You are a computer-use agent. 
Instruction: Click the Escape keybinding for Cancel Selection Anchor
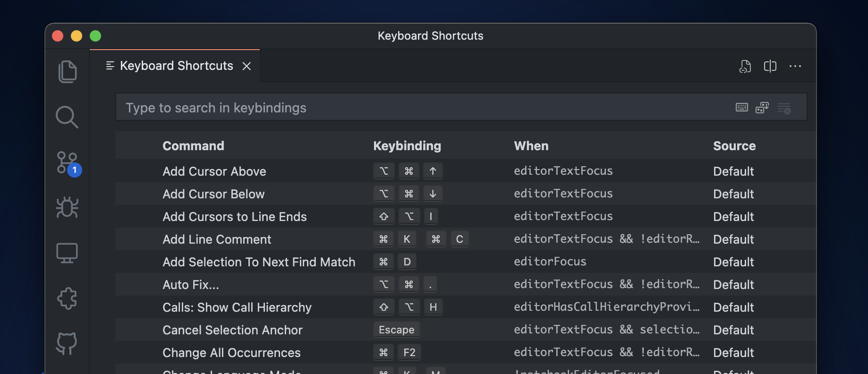point(396,330)
